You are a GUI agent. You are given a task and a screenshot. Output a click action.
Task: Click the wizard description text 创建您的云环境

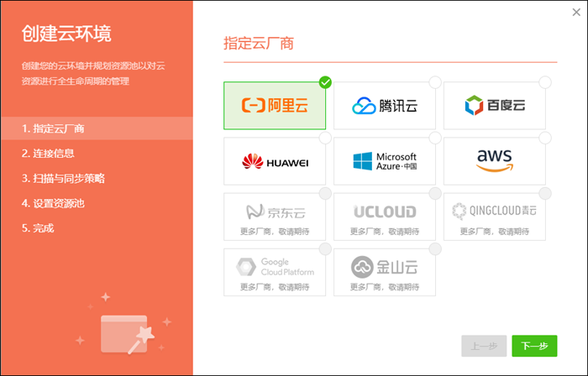point(93,73)
